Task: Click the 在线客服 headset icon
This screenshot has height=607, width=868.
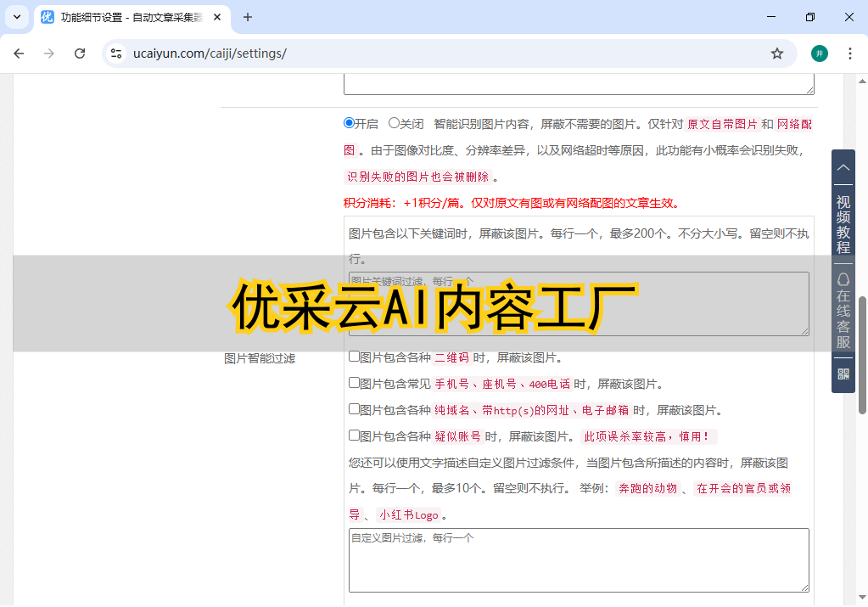Action: (x=843, y=279)
